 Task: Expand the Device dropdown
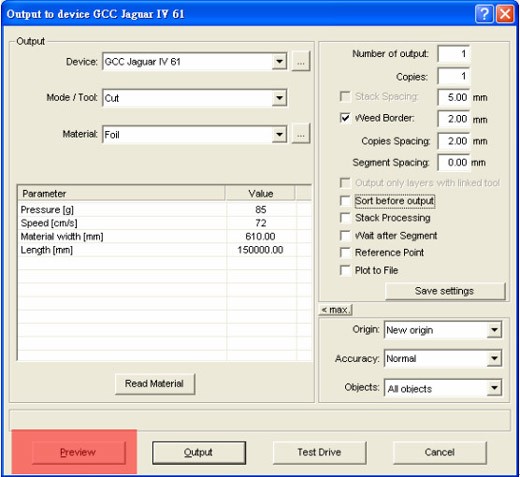pyautogui.click(x=279, y=61)
